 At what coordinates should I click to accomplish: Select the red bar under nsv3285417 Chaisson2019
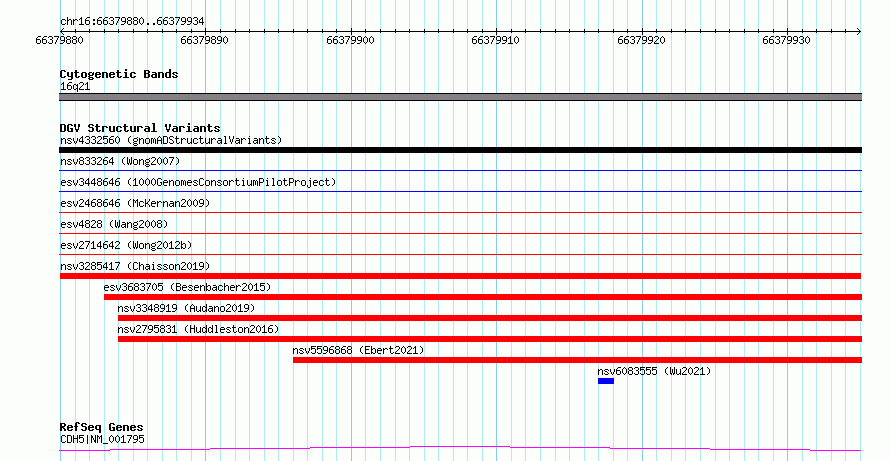460,276
